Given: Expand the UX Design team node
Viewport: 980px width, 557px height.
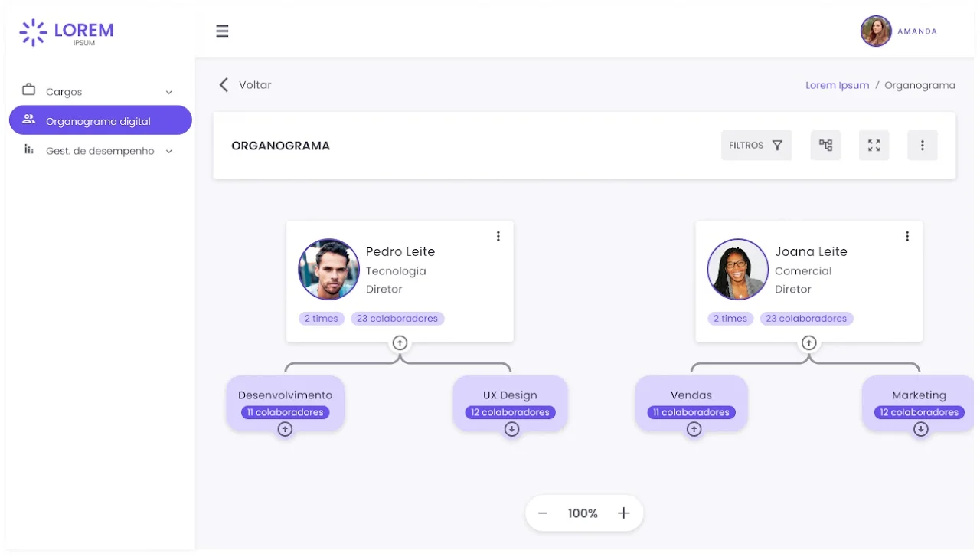Looking at the screenshot, I should 511,430.
